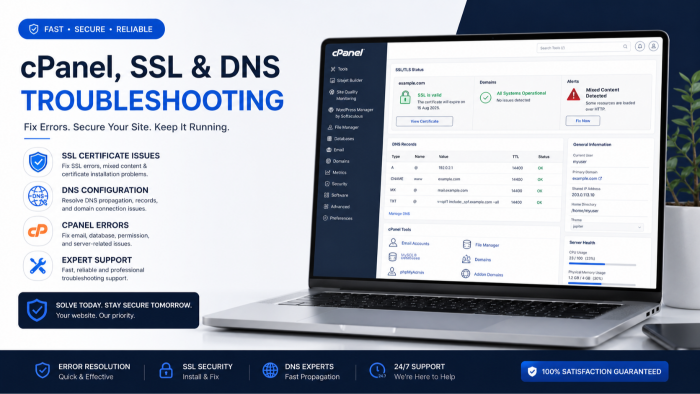This screenshot has height=394, width=700.
Task: Open File Manager in the sidebar
Action: click(343, 127)
